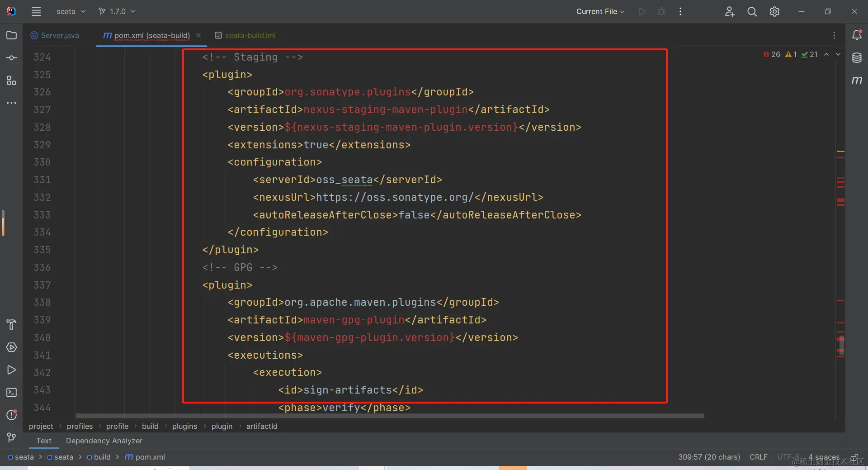Open UTF-8 encoding selector
The image size is (868, 470).
[x=788, y=457]
